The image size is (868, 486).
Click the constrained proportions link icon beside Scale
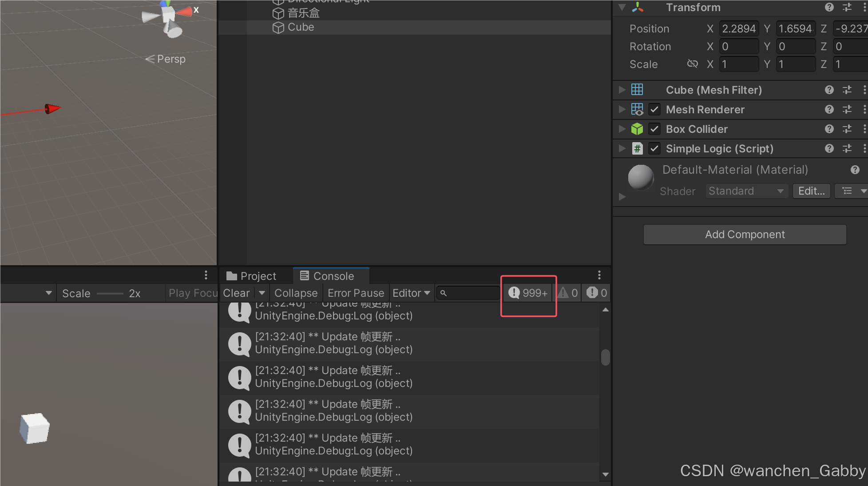click(692, 64)
